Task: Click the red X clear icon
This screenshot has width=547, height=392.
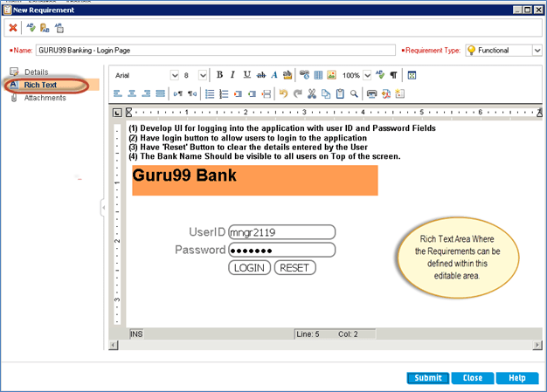Action: click(x=13, y=28)
